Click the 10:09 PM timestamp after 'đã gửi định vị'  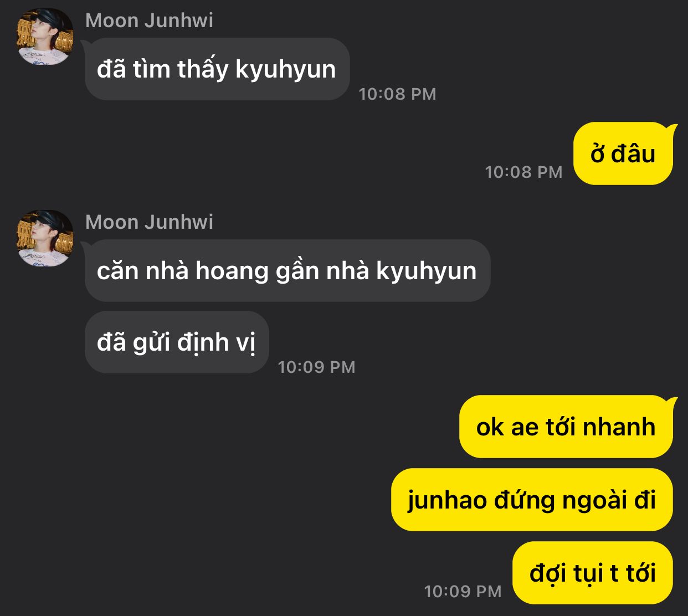316,367
